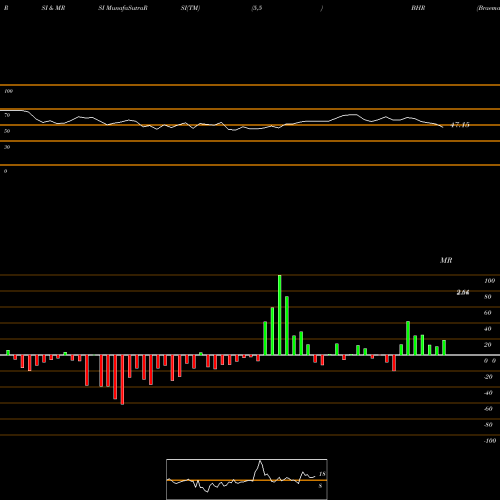Click the MR axis label "-20"
Image resolution: width=500 pixels, height=500 pixels.
(488, 377)
